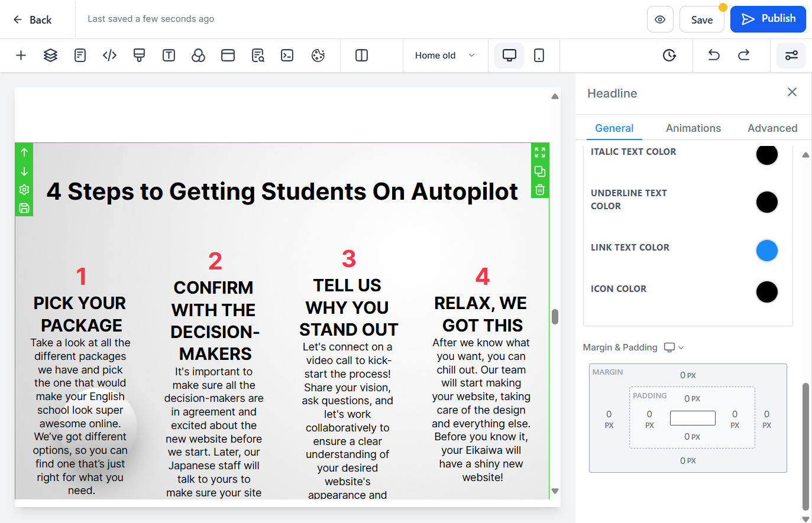Close the Headline panel
Viewport: 812px width, 523px height.
click(792, 92)
